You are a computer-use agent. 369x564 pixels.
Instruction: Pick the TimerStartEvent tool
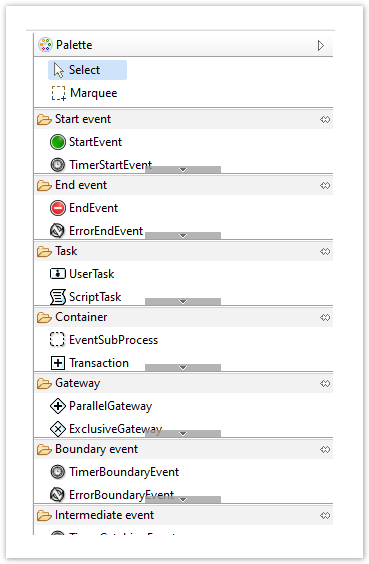pyautogui.click(x=101, y=165)
